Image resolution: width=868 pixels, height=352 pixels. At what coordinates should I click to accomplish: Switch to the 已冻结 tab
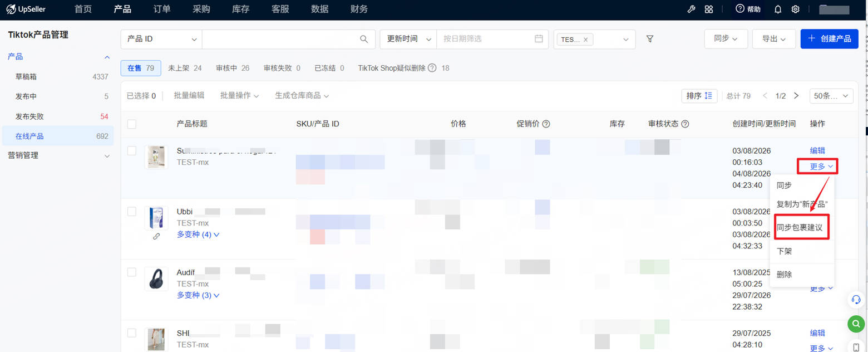(329, 68)
